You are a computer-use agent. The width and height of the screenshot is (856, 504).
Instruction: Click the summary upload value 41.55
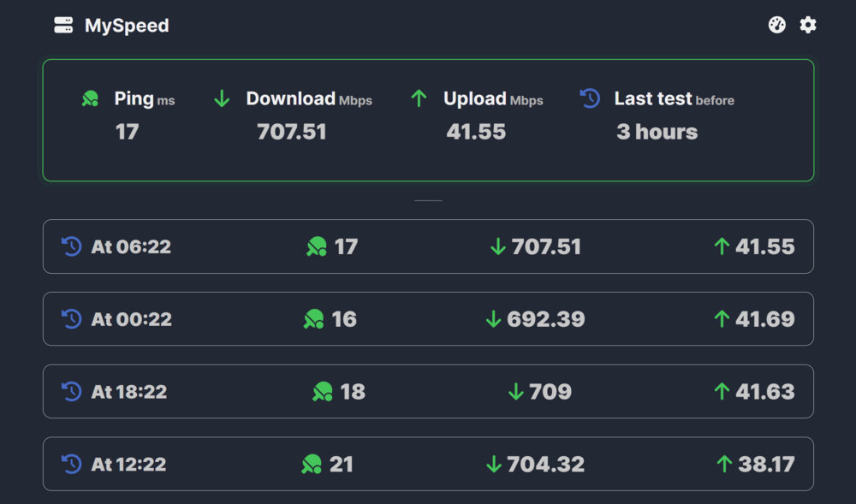click(476, 132)
